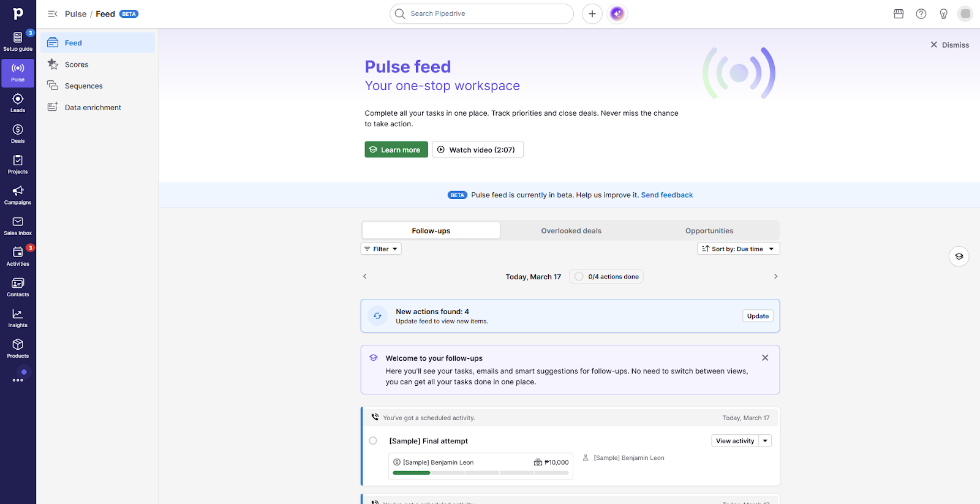
Task: Close the Welcome to your follow-ups card
Action: click(x=765, y=358)
